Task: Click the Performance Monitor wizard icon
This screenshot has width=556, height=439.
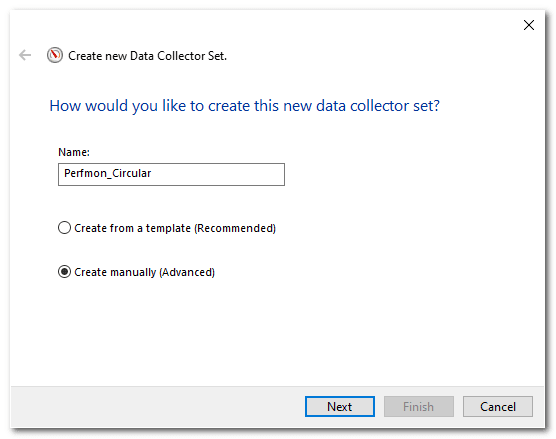Action: point(55,55)
